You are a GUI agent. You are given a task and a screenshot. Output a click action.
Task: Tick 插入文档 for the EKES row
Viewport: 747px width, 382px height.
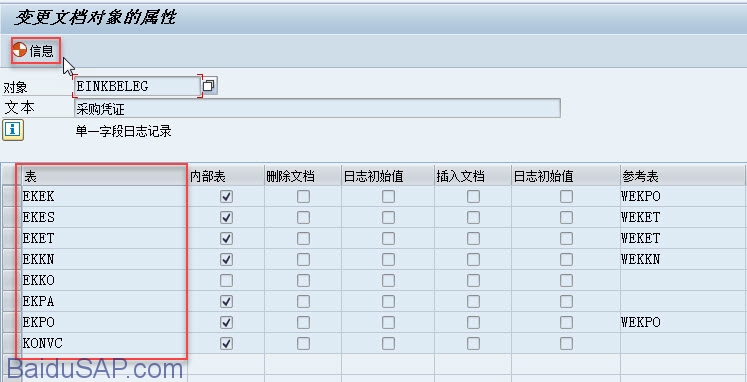(473, 217)
